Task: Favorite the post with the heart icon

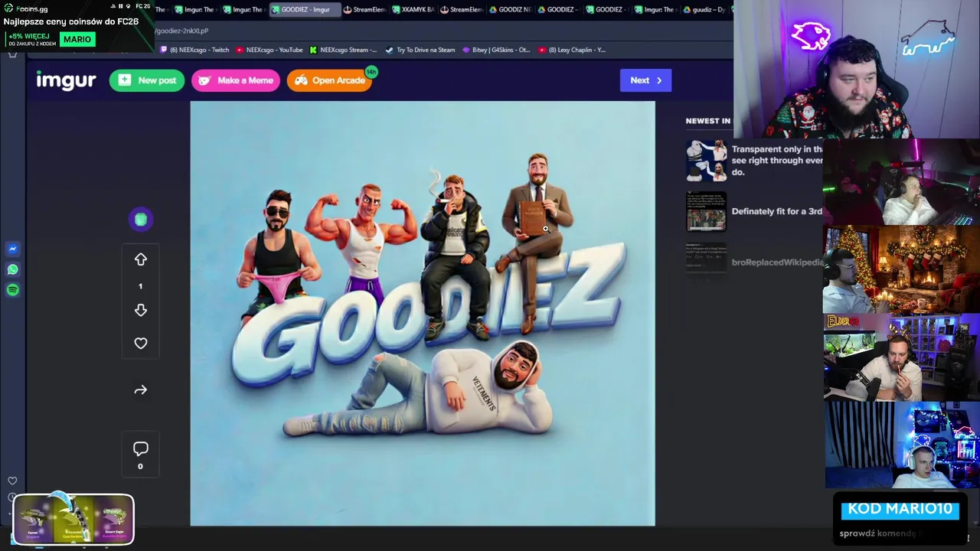Action: pos(141,344)
